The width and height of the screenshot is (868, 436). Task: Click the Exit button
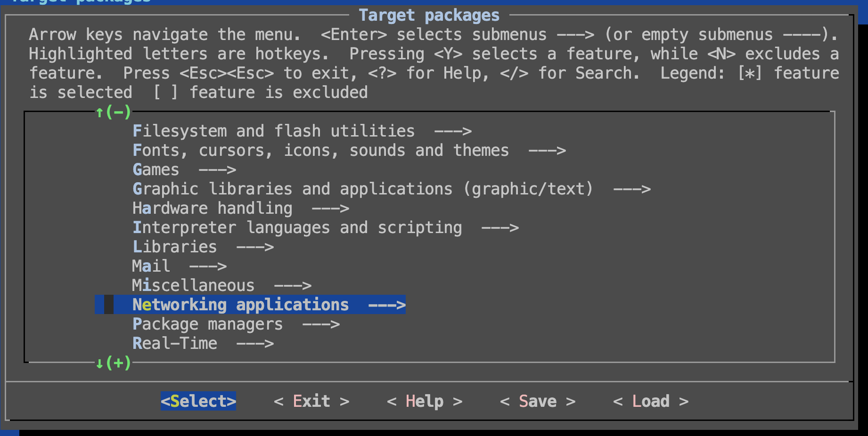[311, 401]
